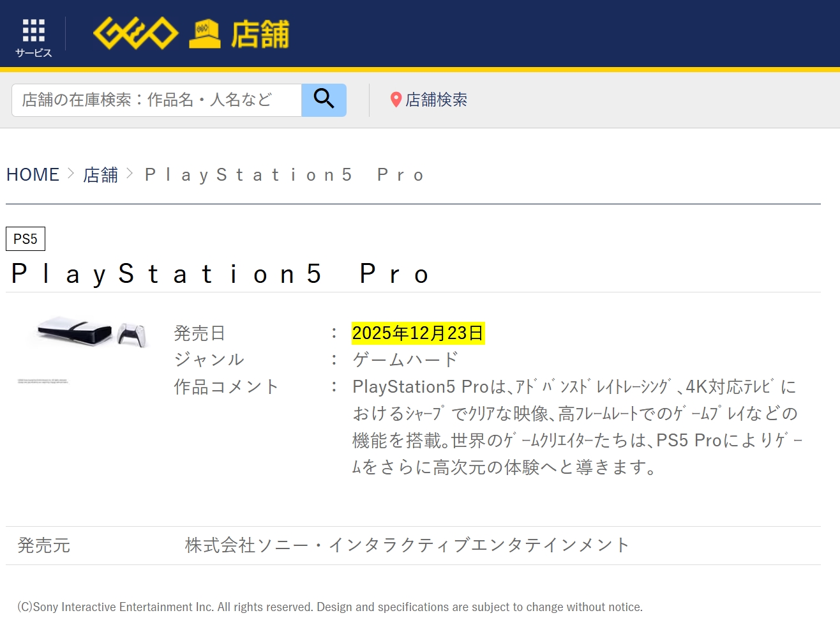
Task: Select the PS5 platform tag
Action: click(x=26, y=239)
